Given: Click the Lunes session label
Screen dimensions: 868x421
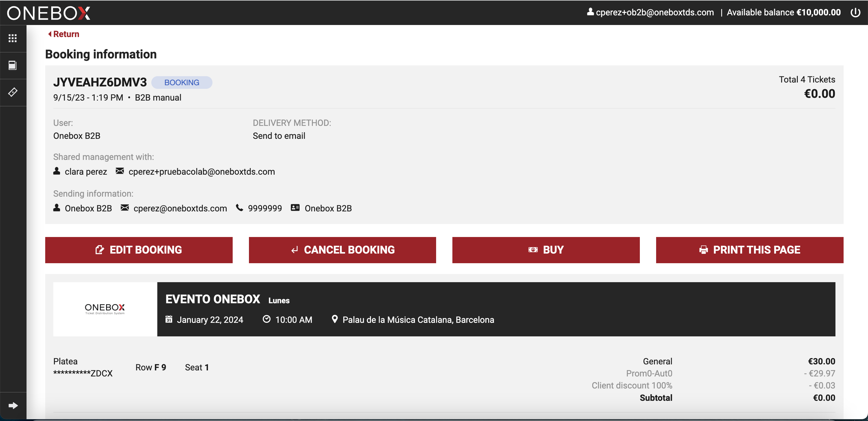Looking at the screenshot, I should (x=279, y=301).
